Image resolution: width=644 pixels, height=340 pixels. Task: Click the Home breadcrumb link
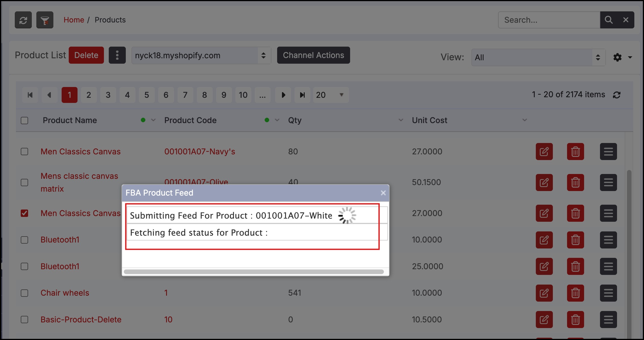(x=74, y=20)
